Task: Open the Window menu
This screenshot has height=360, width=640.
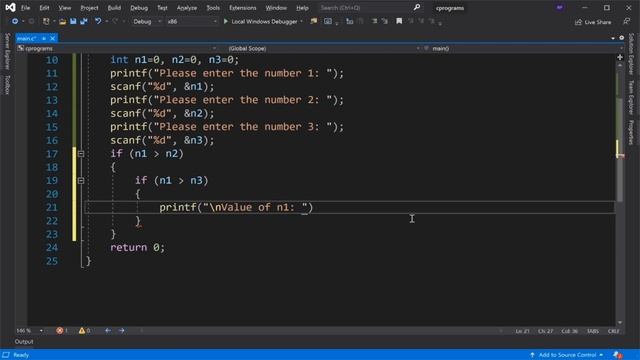Action: point(276,8)
